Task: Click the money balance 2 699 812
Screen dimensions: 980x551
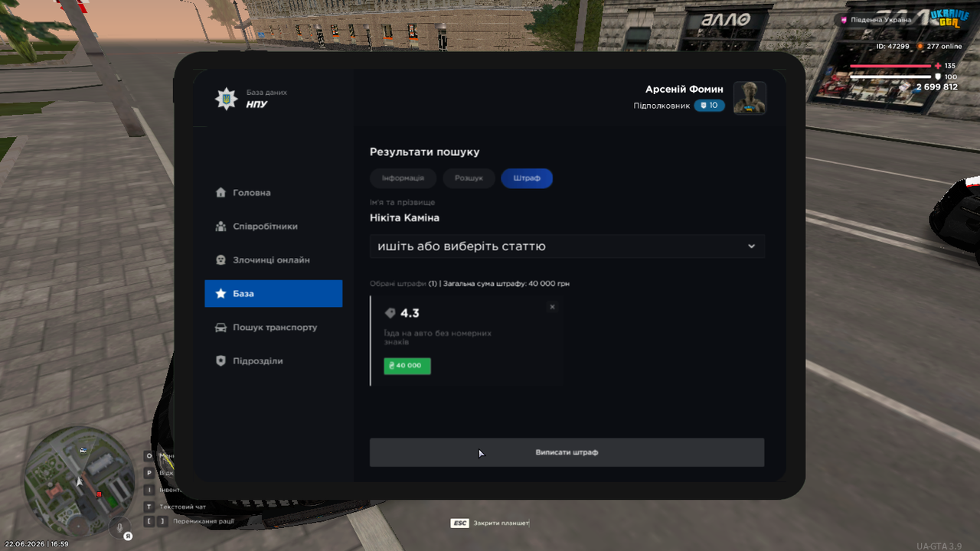Action: tap(937, 87)
